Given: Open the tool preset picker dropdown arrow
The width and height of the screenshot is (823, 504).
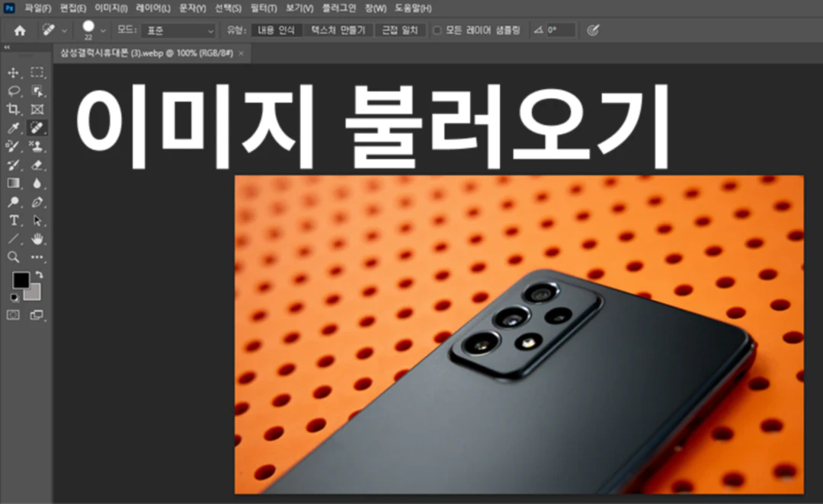Looking at the screenshot, I should coord(64,31).
